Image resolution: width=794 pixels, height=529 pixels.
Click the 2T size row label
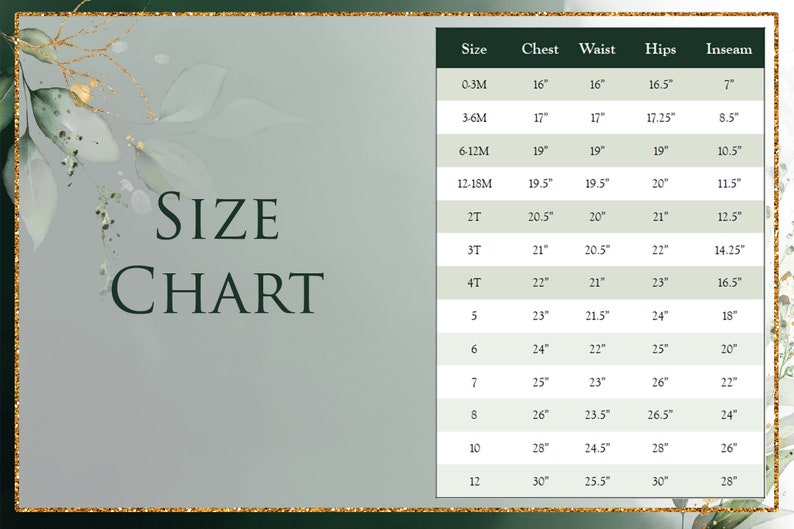click(x=474, y=217)
